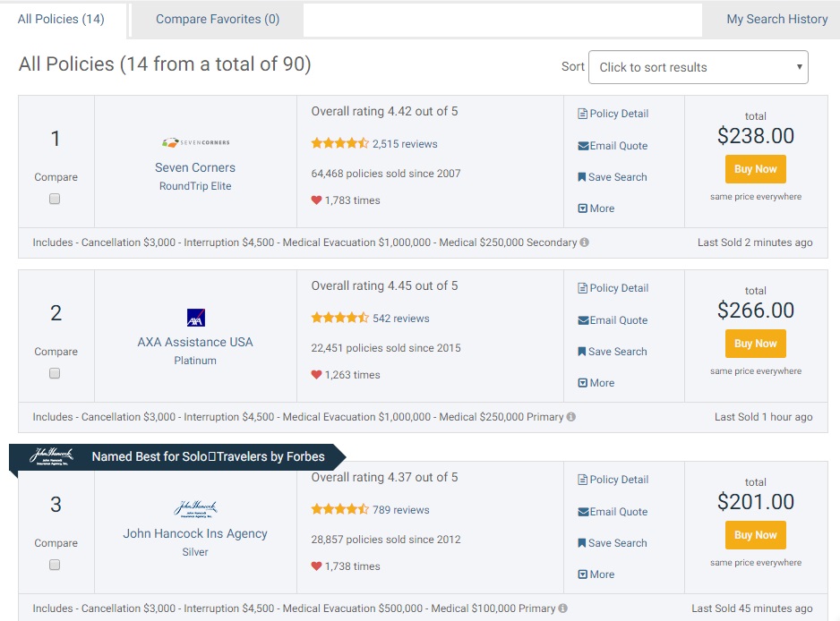Click Save Search bookmark icon for John Hancock Silver
Image resolution: width=840 pixels, height=621 pixels.
coord(582,543)
